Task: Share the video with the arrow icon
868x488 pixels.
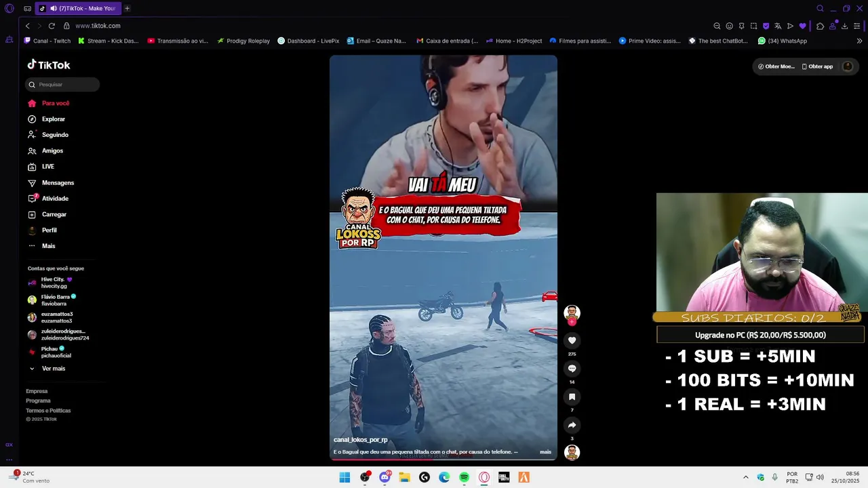Action: [572, 425]
